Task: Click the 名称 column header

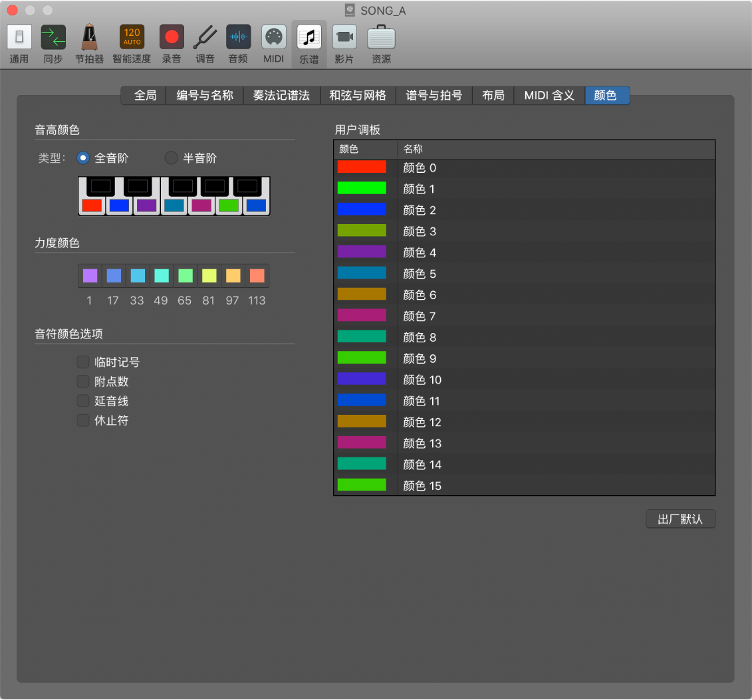Action: (557, 149)
